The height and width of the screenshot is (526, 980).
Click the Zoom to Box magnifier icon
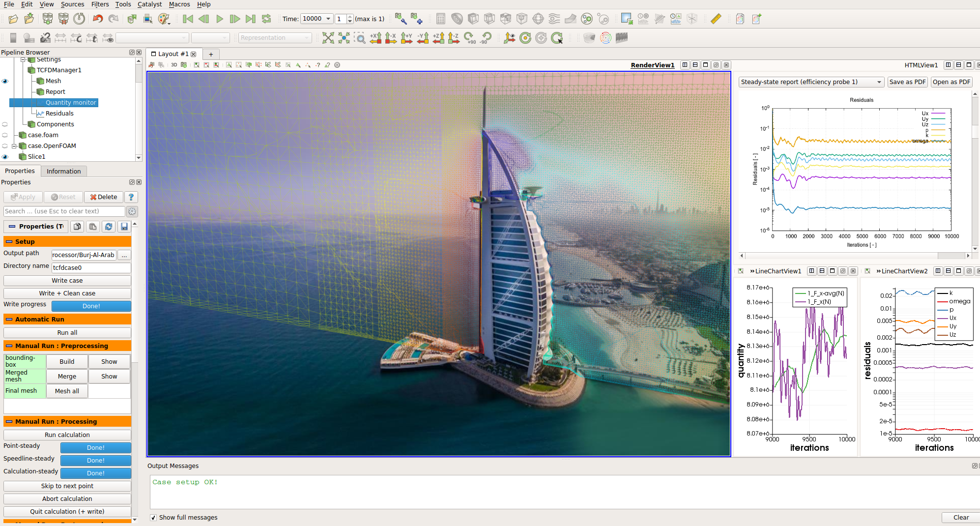pyautogui.click(x=360, y=38)
